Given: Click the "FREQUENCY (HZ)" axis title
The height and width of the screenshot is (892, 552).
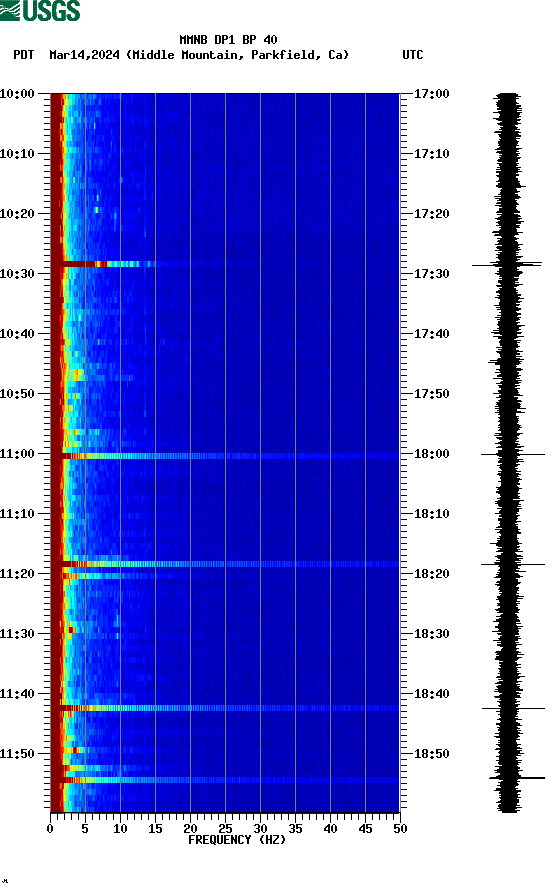Looking at the screenshot, I should pyautogui.click(x=237, y=840).
